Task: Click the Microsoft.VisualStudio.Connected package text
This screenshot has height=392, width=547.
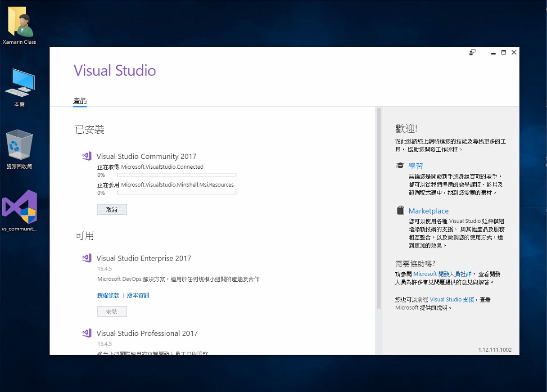Action: 162,167
